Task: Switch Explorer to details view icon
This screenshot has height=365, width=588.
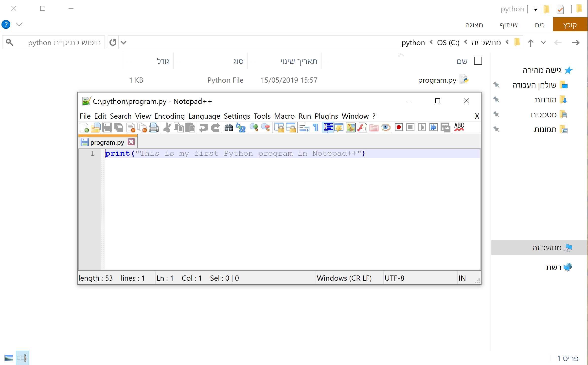Action: pos(22,358)
